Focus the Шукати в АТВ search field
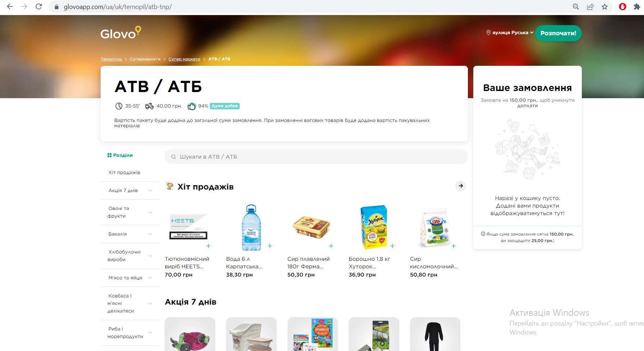Screen dimensions: 644x351 coord(316,157)
